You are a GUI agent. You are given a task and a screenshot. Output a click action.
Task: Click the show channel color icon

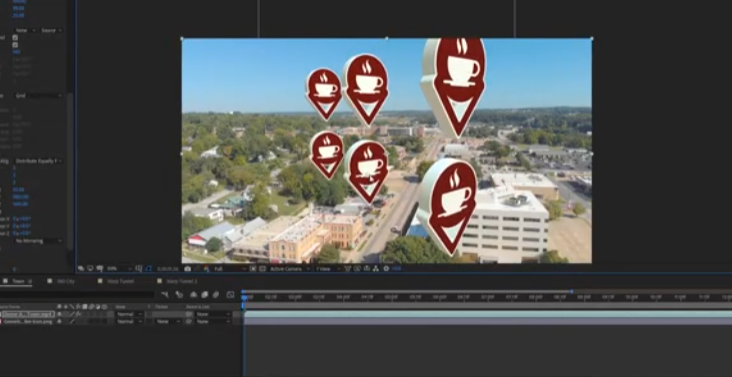point(206,269)
